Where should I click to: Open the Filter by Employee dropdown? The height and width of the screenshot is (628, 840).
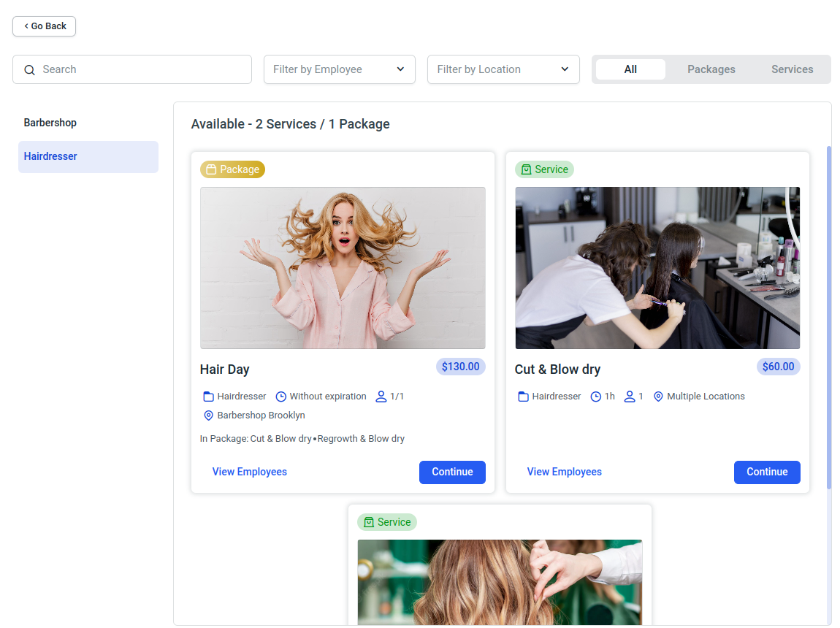339,69
